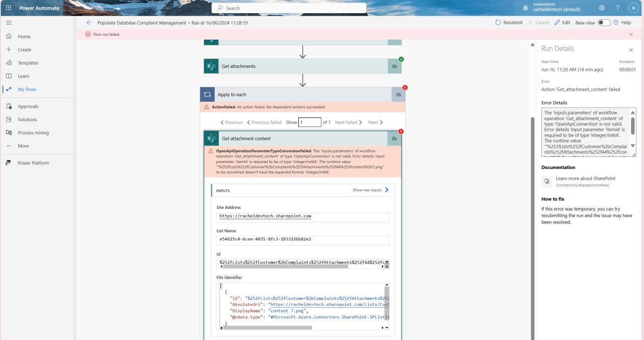The image size is (644, 340).
Task: Show raw inputs
Action: click(x=371, y=190)
